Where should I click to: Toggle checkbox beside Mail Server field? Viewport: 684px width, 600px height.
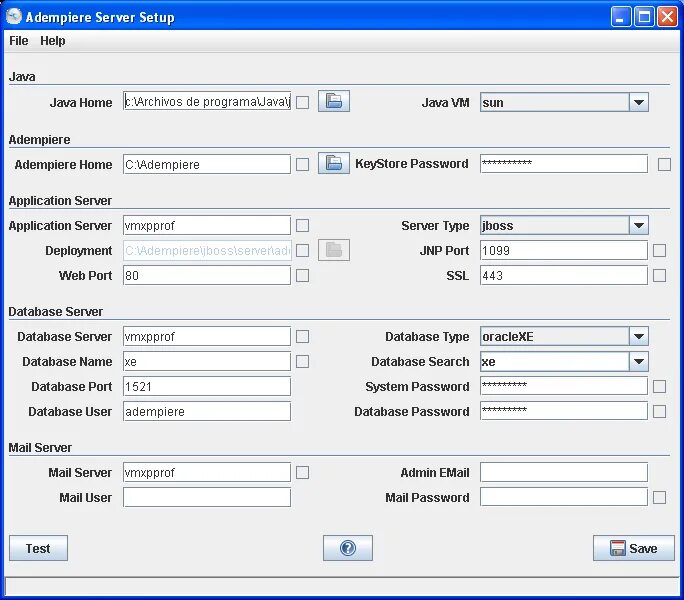[x=302, y=473]
